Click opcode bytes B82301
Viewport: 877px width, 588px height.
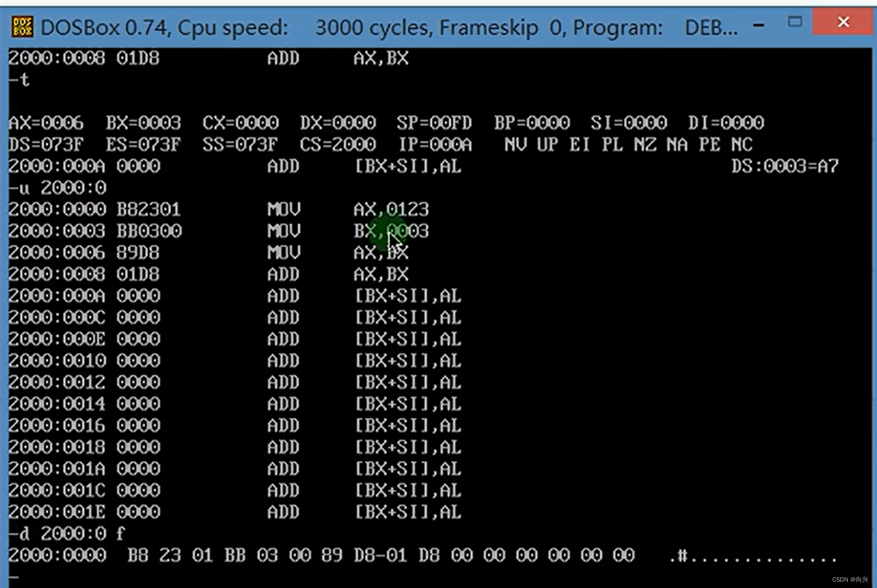click(x=149, y=209)
